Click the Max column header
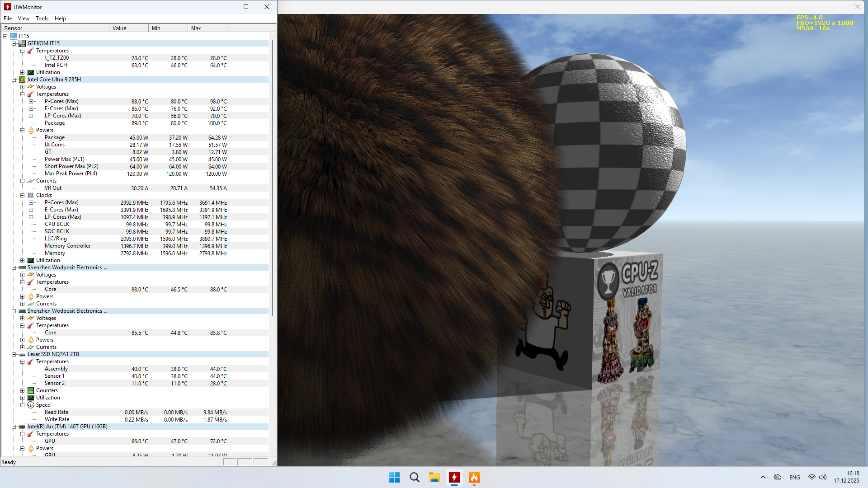868x488 pixels. (x=207, y=28)
